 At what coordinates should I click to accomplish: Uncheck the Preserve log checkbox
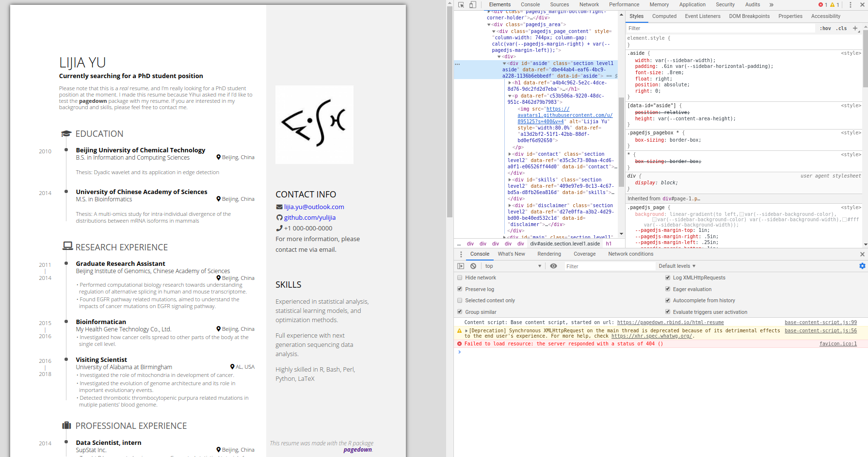pos(460,289)
